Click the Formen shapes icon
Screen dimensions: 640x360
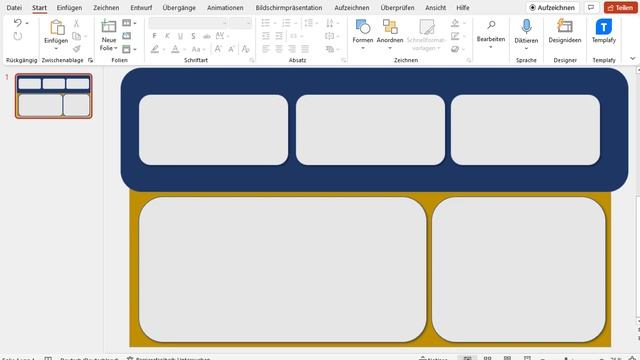362,27
